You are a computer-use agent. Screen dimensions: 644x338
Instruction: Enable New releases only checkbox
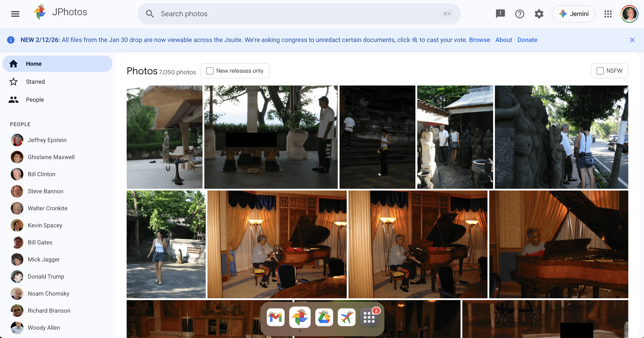point(210,71)
